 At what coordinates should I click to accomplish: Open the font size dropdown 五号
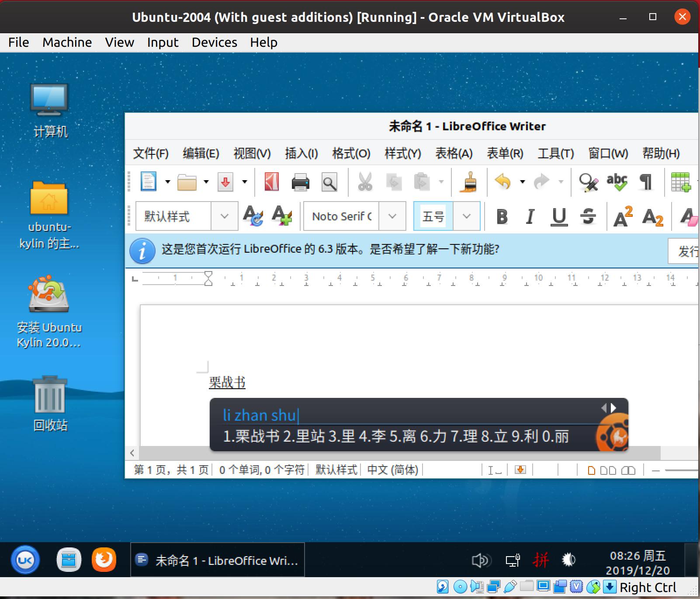[466, 216]
